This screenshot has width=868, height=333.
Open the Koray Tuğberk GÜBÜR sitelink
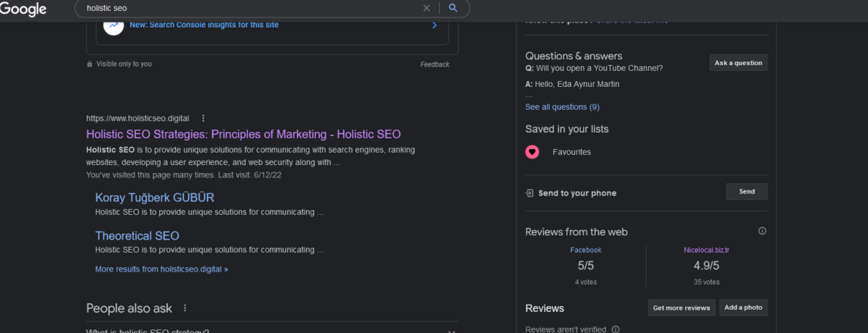155,198
